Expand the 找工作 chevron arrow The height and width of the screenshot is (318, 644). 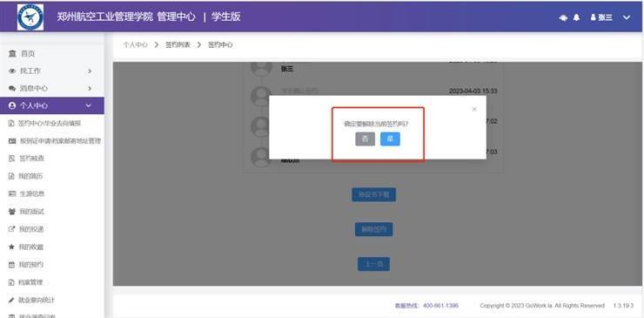89,71
